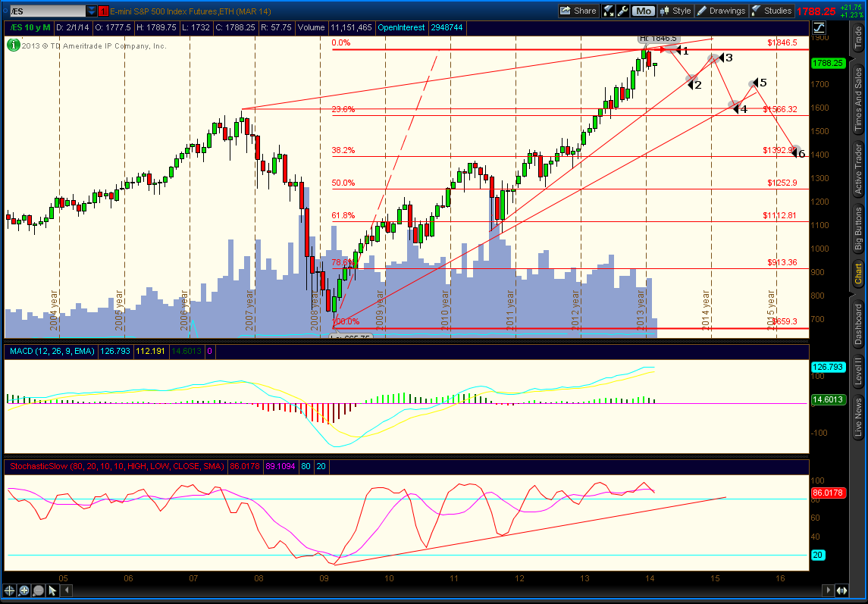Click the quick study flask icon
Image resolution: width=868 pixels, height=604 pixels.
609,11
